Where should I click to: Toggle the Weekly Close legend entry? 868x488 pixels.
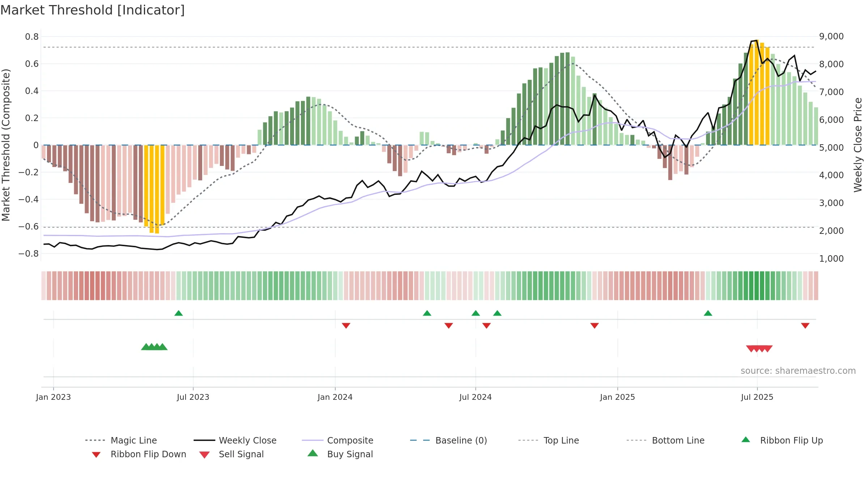(x=235, y=440)
